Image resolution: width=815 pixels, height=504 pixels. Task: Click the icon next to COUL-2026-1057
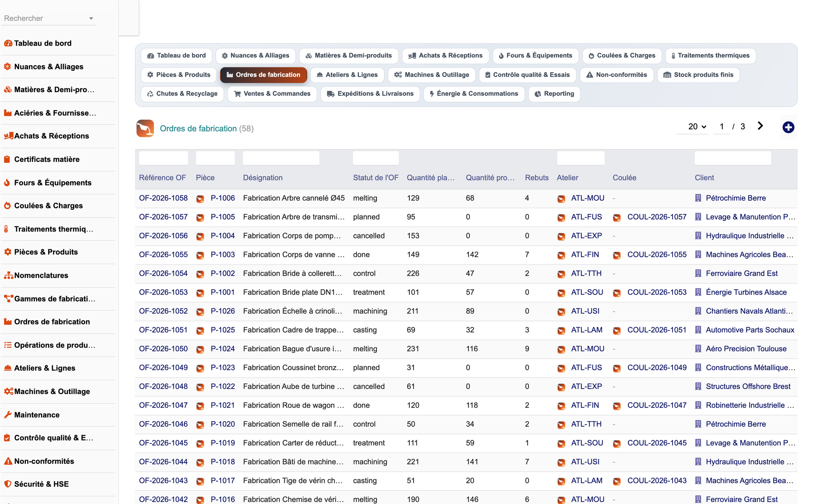(x=617, y=217)
